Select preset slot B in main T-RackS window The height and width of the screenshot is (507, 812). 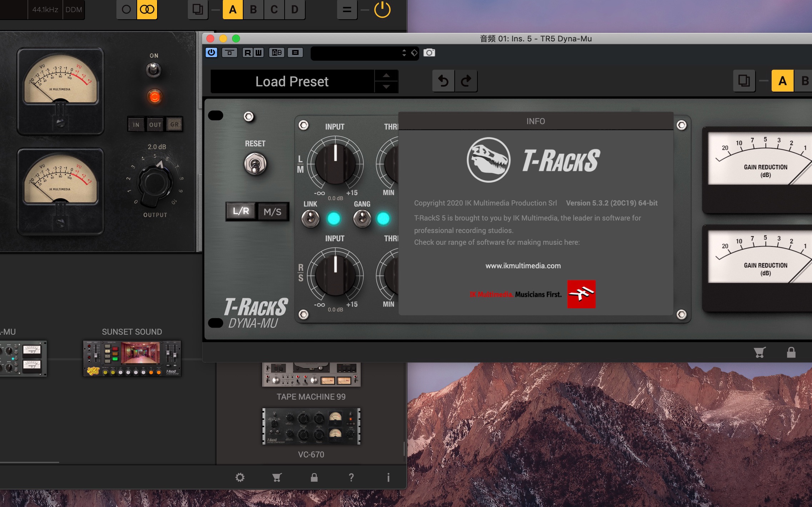pos(253,9)
